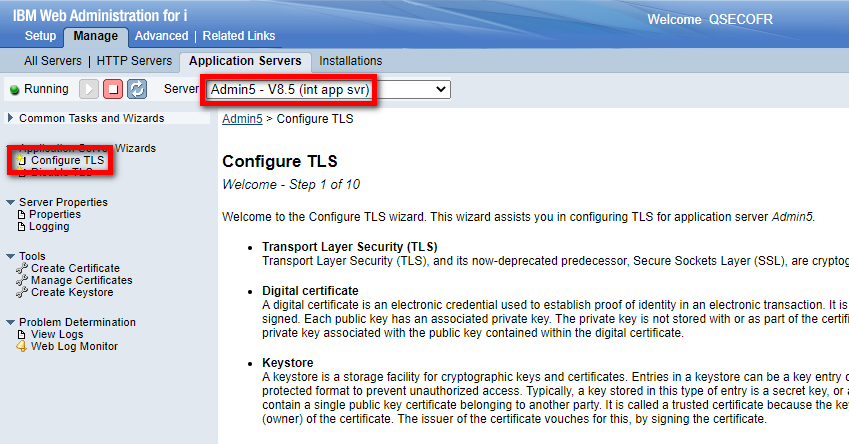Open the Advanced tab
Image resolution: width=849 pixels, height=444 pixels.
(x=161, y=36)
